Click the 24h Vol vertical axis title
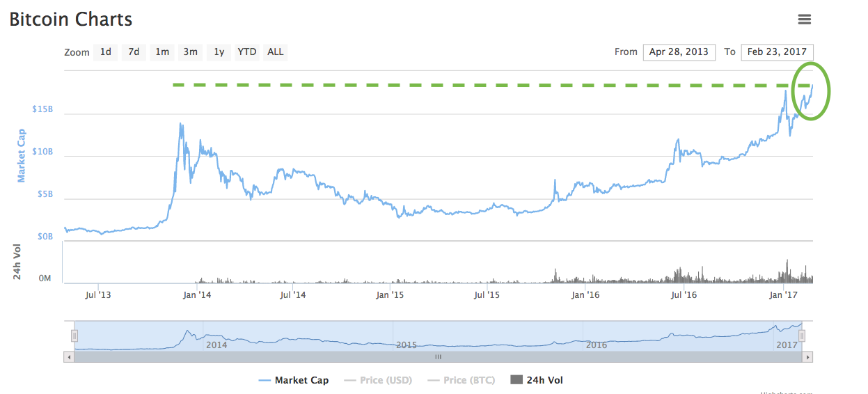The width and height of the screenshot is (868, 394). 19,262
